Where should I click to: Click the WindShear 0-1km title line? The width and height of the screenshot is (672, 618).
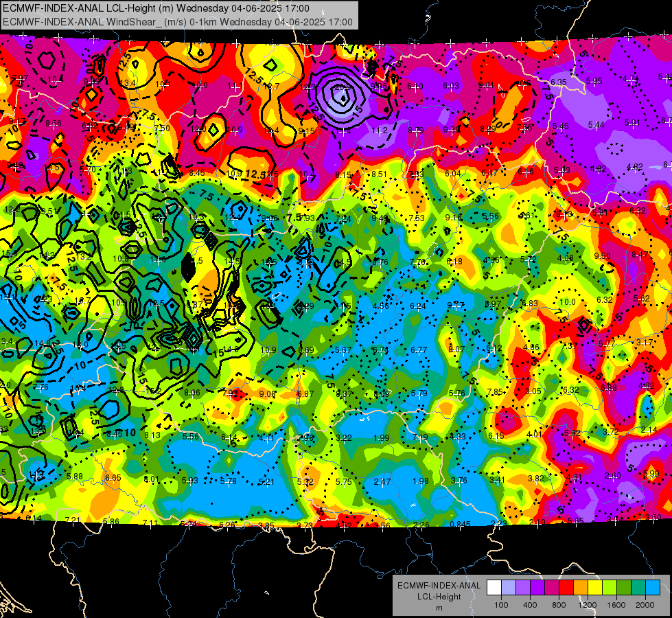[x=177, y=22]
